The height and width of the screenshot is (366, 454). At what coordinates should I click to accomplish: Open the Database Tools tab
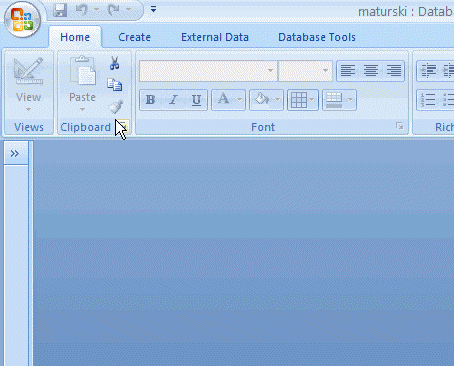317,37
